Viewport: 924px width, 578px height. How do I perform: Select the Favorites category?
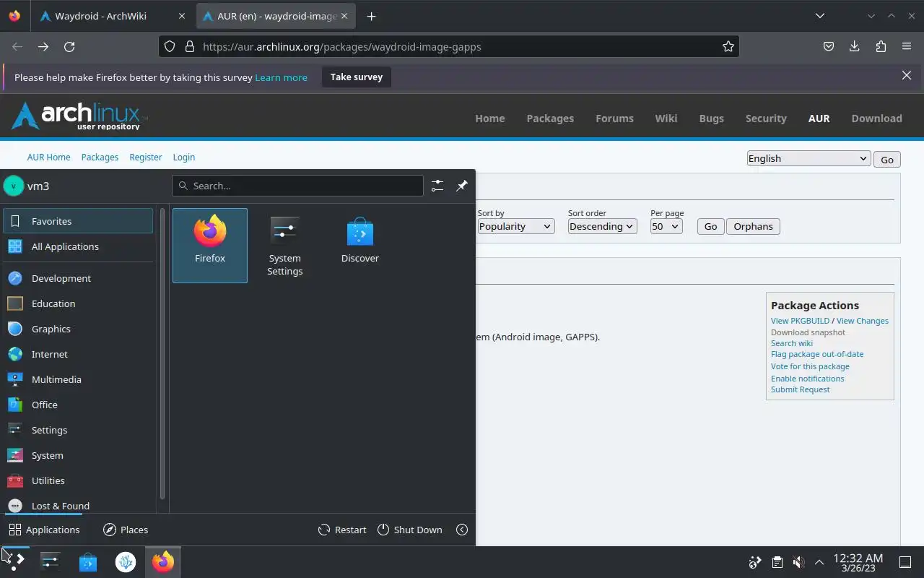[78, 221]
